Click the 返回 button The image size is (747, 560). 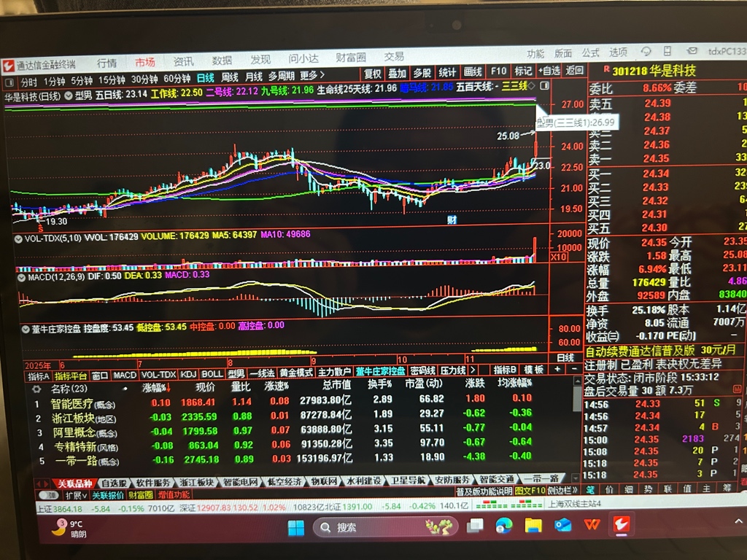(x=575, y=71)
